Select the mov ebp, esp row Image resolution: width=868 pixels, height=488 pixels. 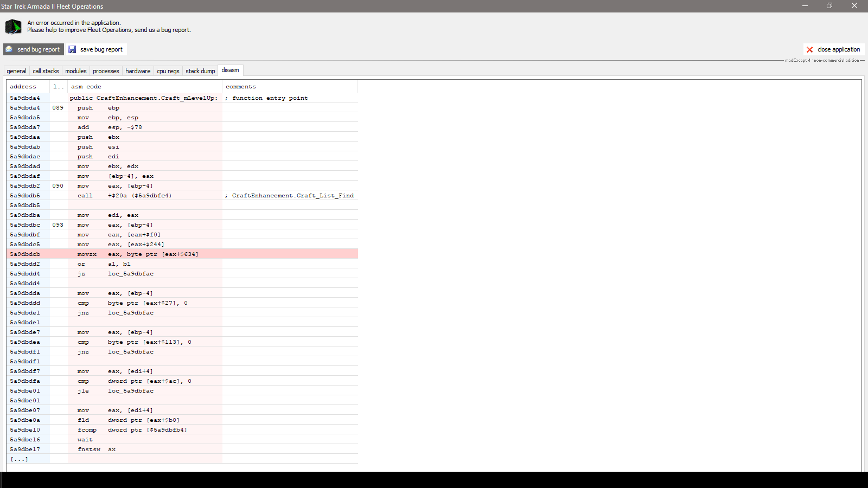click(182, 118)
